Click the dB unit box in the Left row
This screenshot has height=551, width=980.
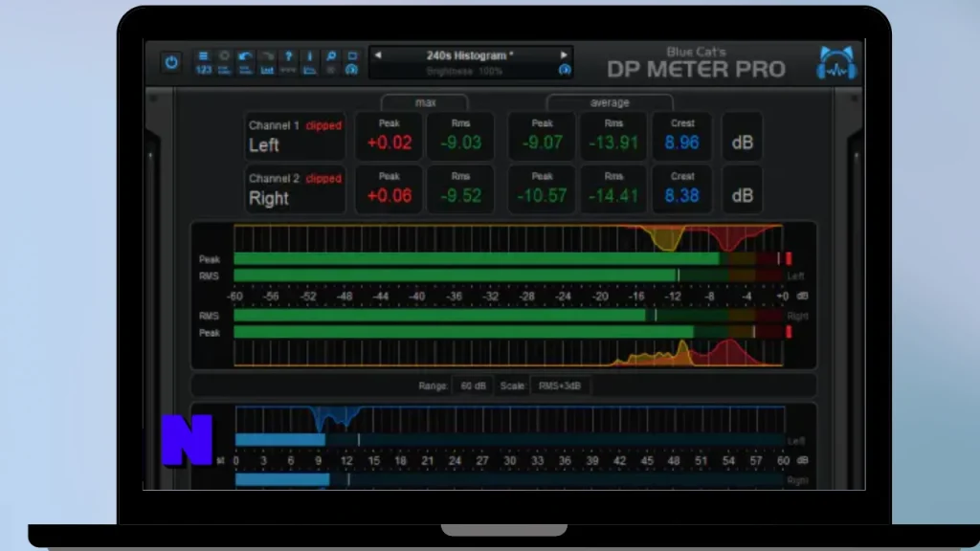tap(742, 137)
